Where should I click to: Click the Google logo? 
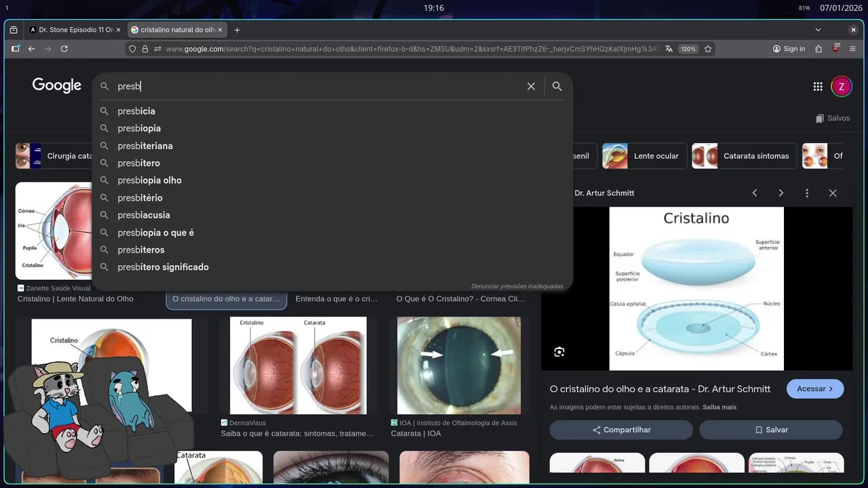[x=57, y=85]
